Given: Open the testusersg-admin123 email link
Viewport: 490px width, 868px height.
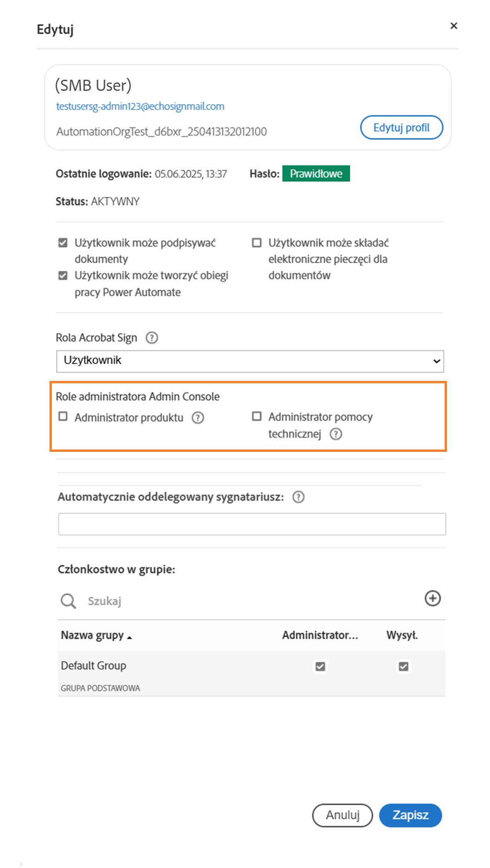Looking at the screenshot, I should point(140,106).
